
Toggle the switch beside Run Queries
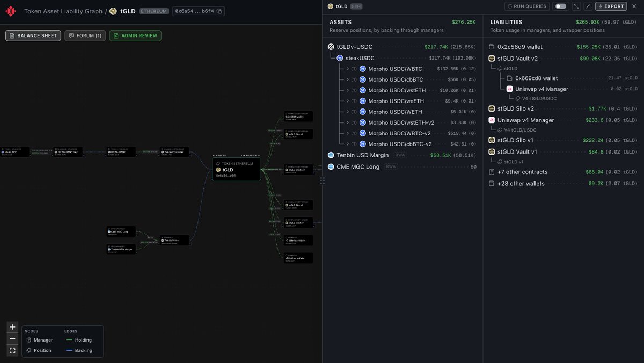coord(560,6)
